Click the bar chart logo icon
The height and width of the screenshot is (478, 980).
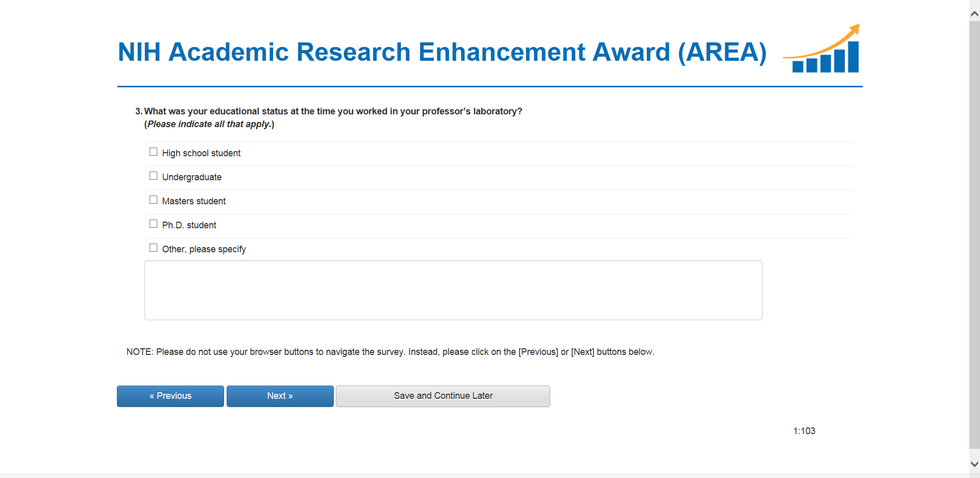[x=823, y=50]
